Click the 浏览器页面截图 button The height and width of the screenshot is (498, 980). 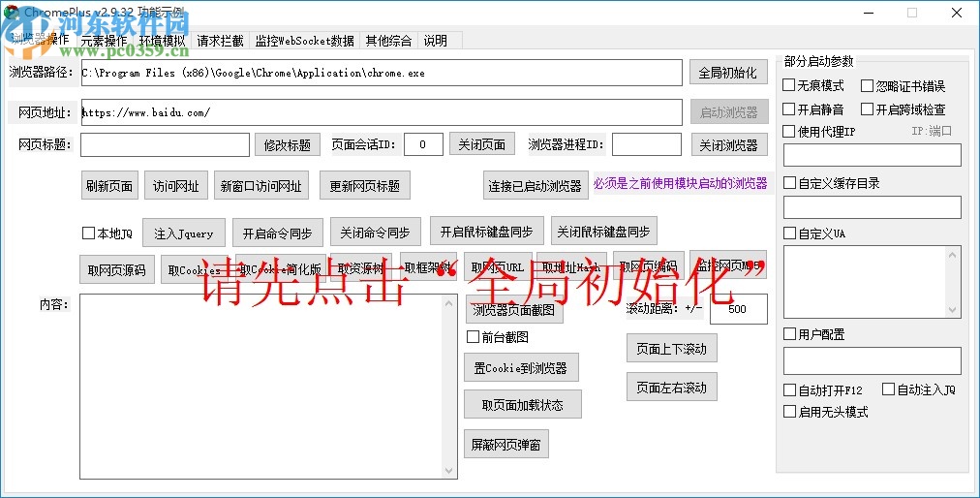click(514, 310)
